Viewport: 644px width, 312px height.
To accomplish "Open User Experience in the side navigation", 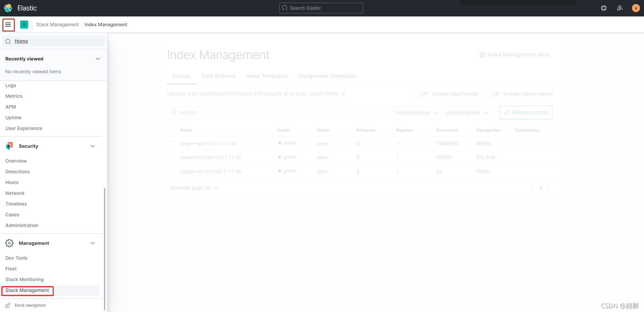I will [x=24, y=128].
